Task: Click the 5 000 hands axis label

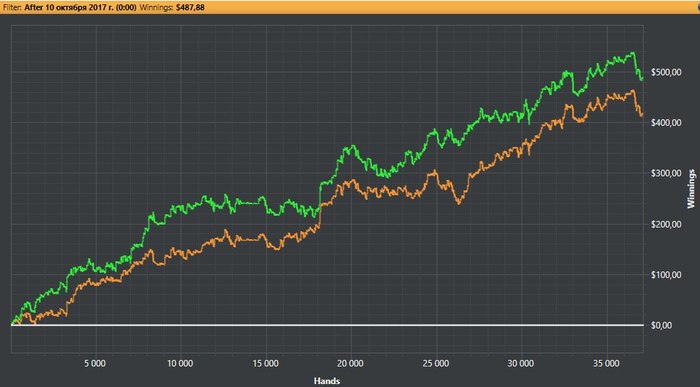Action: pyautogui.click(x=95, y=364)
